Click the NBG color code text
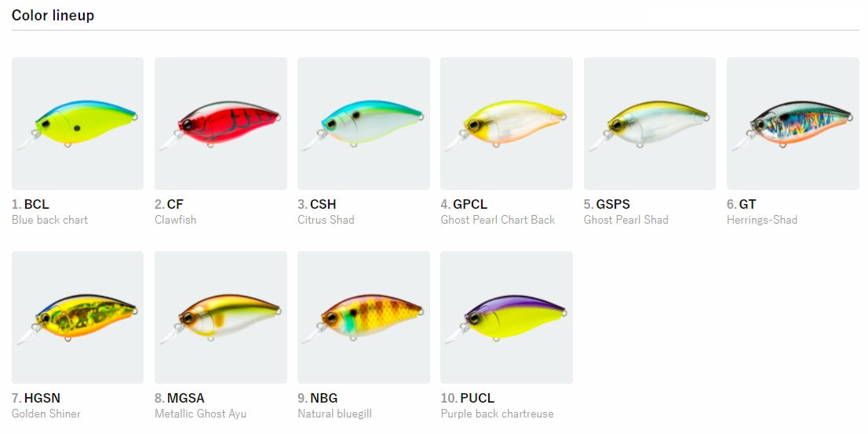Screen dimensions: 868x434 [x=324, y=398]
